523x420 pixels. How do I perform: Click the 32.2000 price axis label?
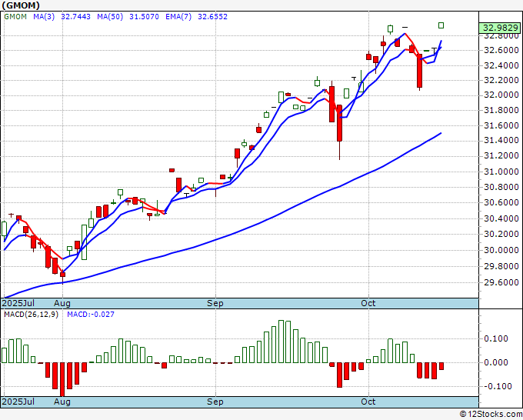click(501, 80)
